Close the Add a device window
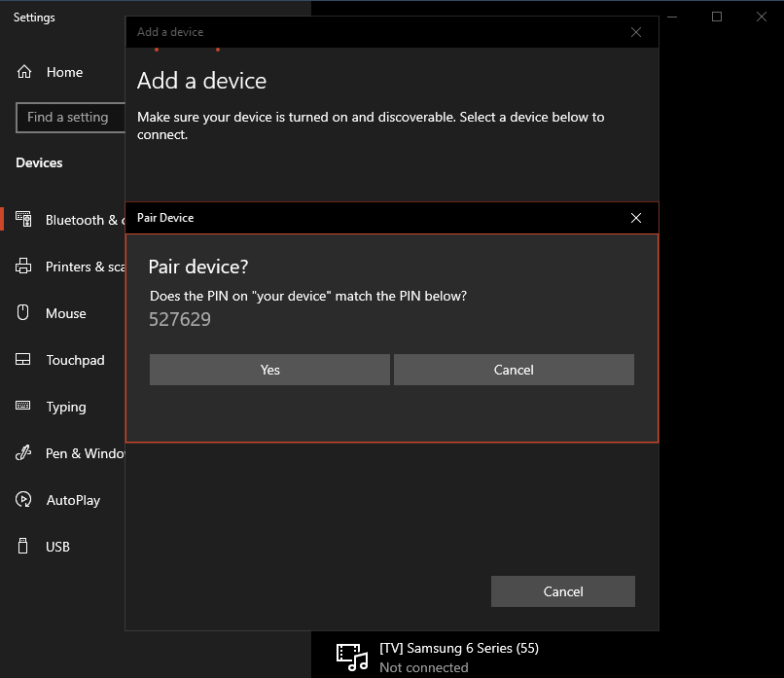 click(636, 31)
